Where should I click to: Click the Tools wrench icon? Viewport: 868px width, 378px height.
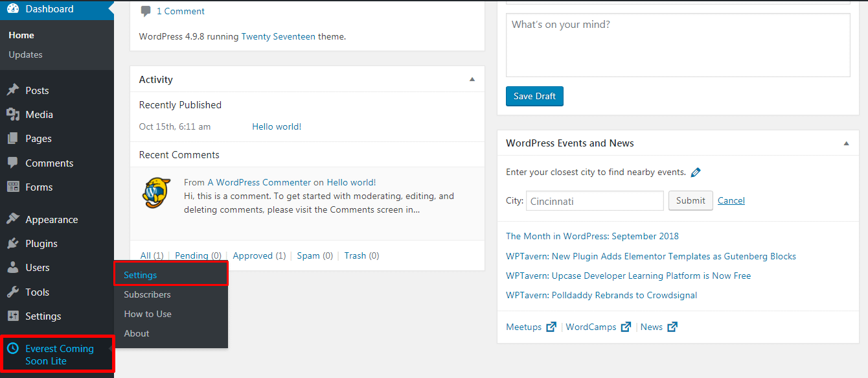pyautogui.click(x=13, y=292)
